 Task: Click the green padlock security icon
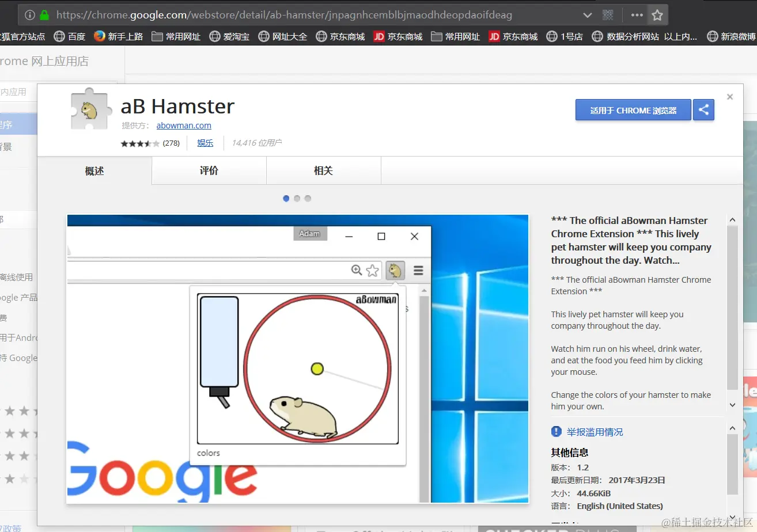pos(44,15)
